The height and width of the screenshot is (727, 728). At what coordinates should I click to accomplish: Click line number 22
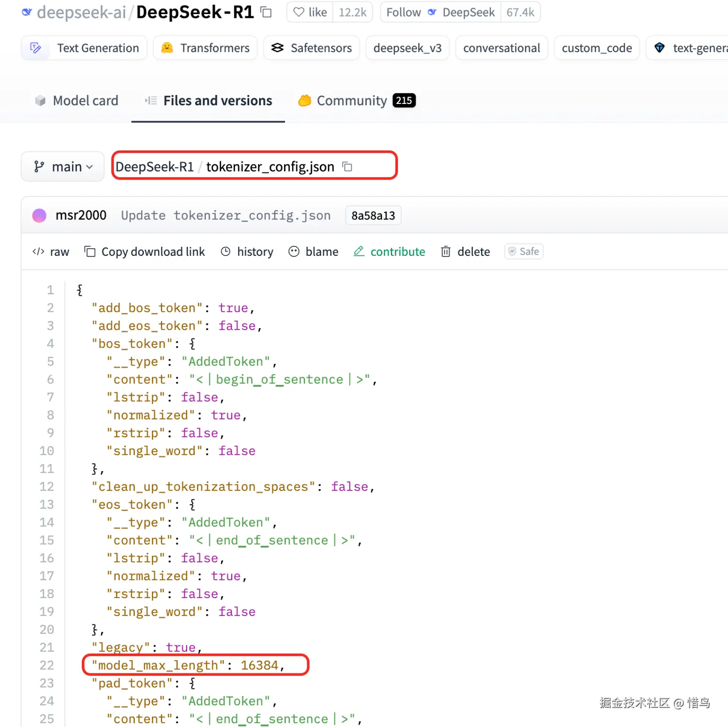pyautogui.click(x=47, y=665)
